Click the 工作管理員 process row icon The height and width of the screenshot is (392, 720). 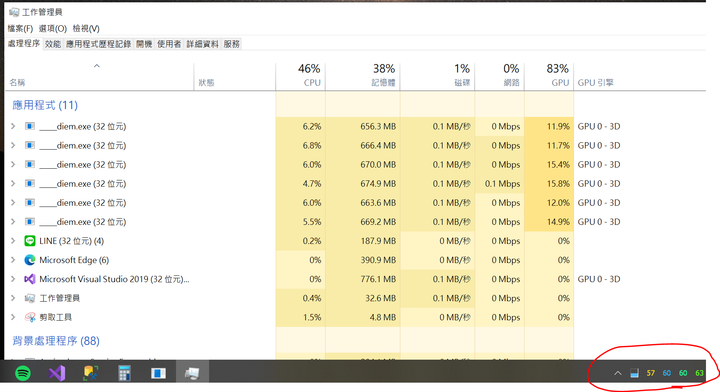click(x=30, y=298)
